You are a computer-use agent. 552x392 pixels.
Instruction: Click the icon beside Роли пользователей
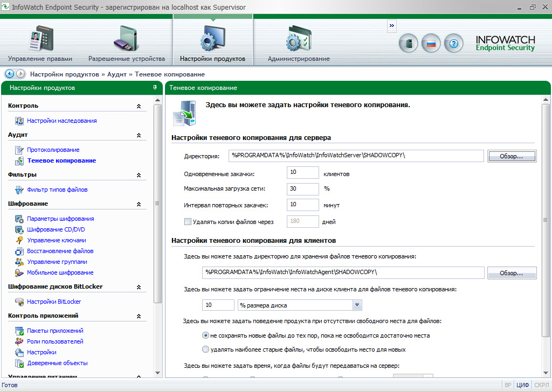[19, 341]
